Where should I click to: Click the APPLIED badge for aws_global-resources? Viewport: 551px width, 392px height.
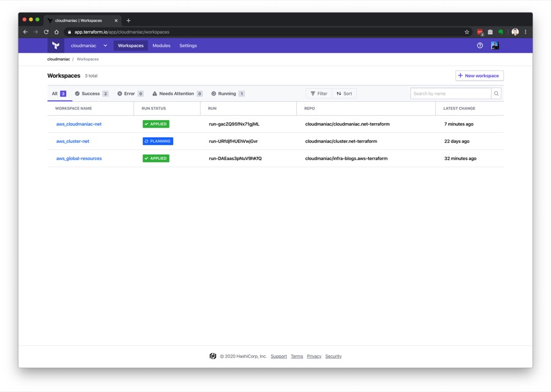(x=156, y=159)
